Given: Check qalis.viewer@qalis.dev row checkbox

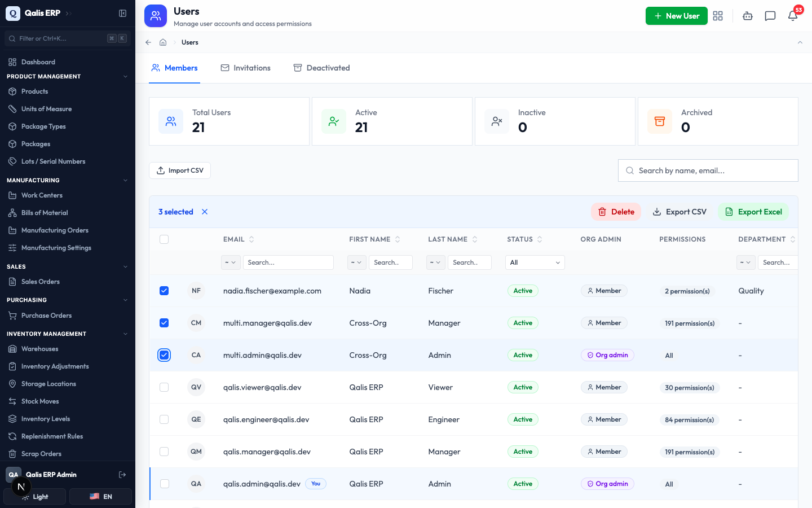Looking at the screenshot, I should pyautogui.click(x=164, y=387).
